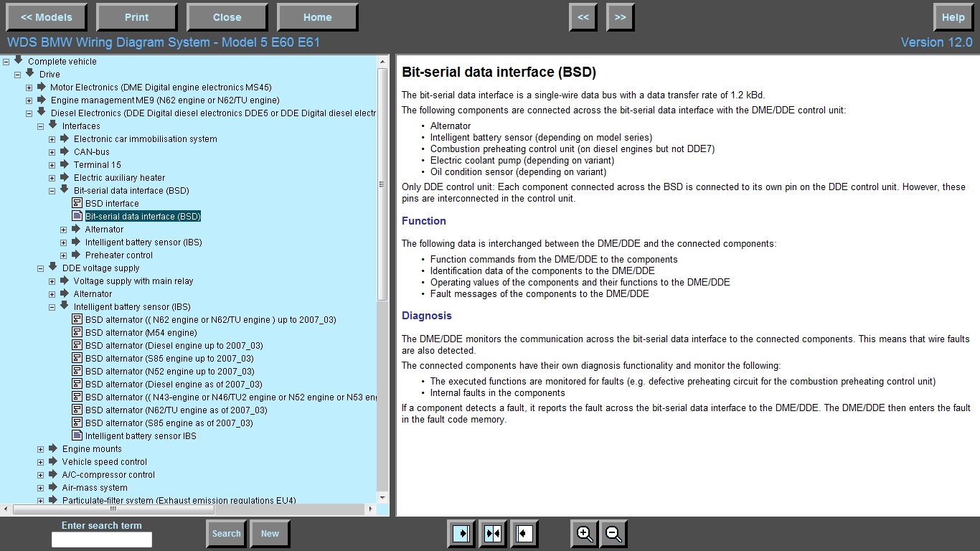This screenshot has height=551, width=980.
Task: Collapse the Bit-serial data interface (BSD) node
Action: [52, 191]
